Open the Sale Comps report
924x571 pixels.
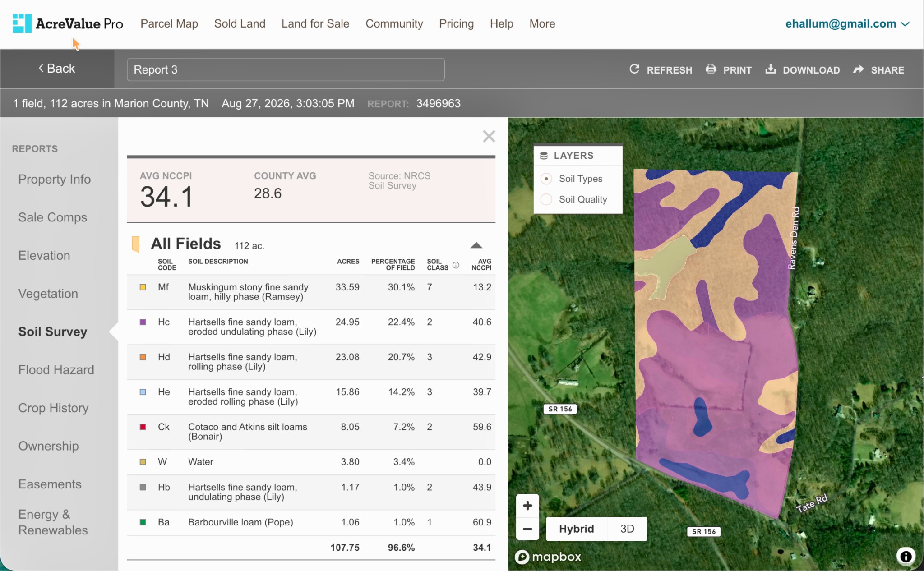point(53,217)
